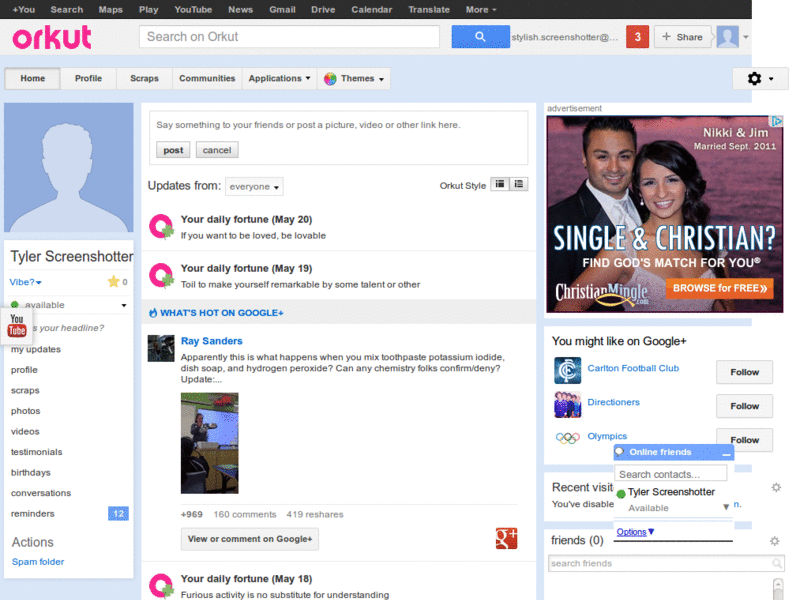Click the YouTube icon on the left sidebar
800x600 pixels.
pyautogui.click(x=17, y=325)
